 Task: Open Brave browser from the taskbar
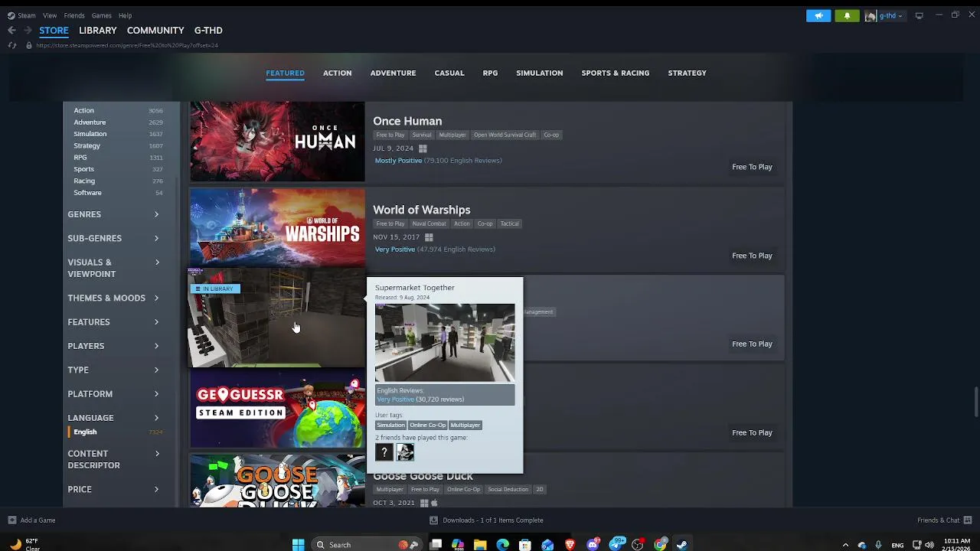coord(570,545)
